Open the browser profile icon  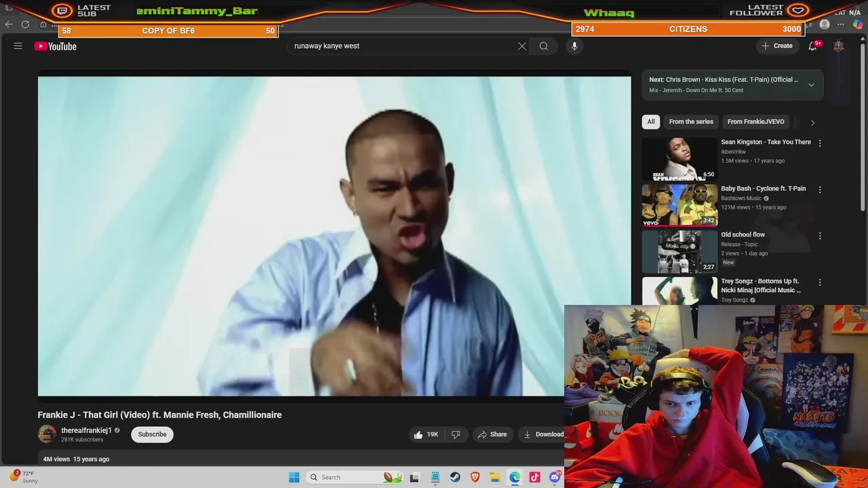coord(825,24)
